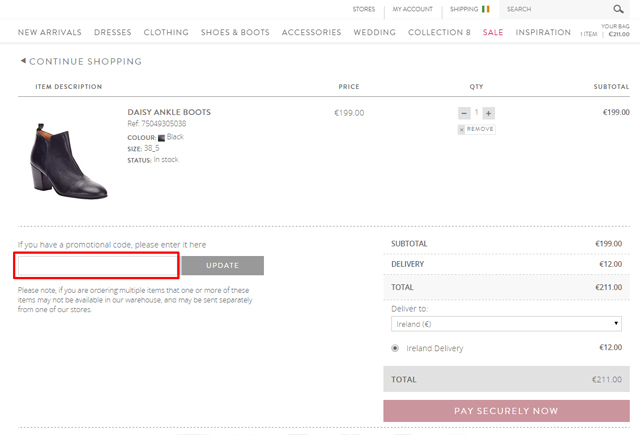The height and width of the screenshot is (435, 640).
Task: Focus the promotional code input field
Action: click(x=96, y=265)
